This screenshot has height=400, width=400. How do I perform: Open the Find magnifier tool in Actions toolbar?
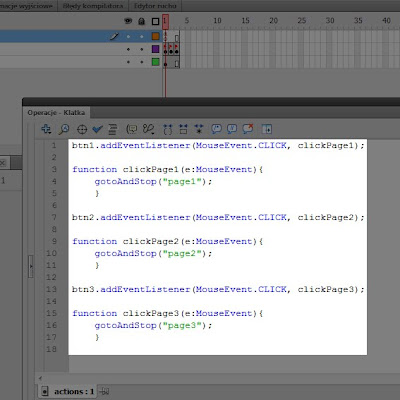(64, 129)
